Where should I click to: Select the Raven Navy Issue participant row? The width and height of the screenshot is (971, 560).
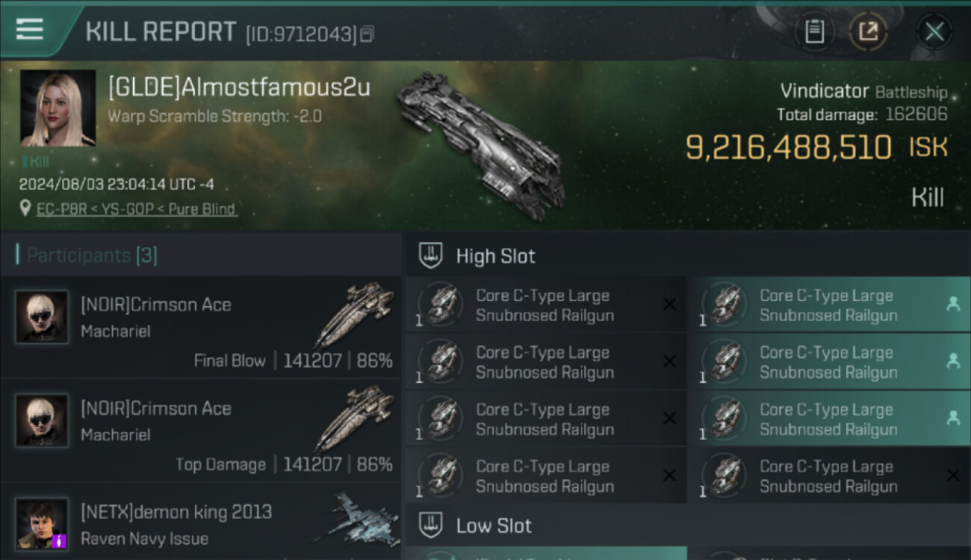point(200,521)
